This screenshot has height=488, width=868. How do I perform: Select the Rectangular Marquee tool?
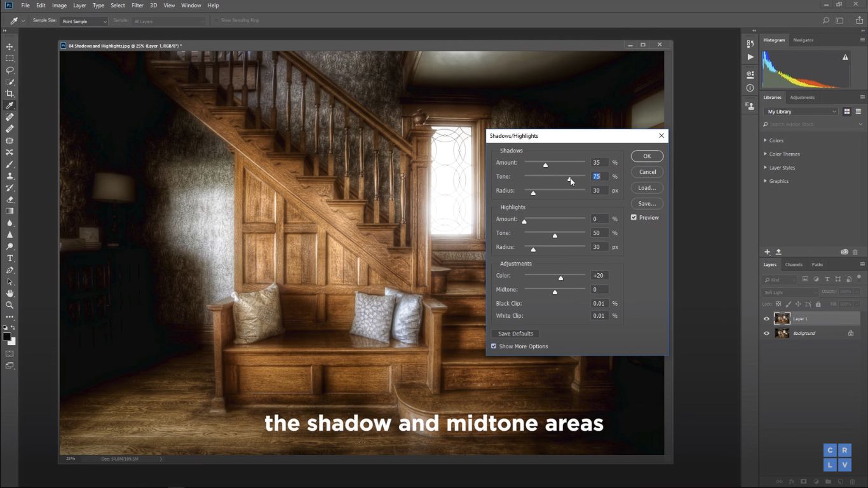[x=10, y=58]
